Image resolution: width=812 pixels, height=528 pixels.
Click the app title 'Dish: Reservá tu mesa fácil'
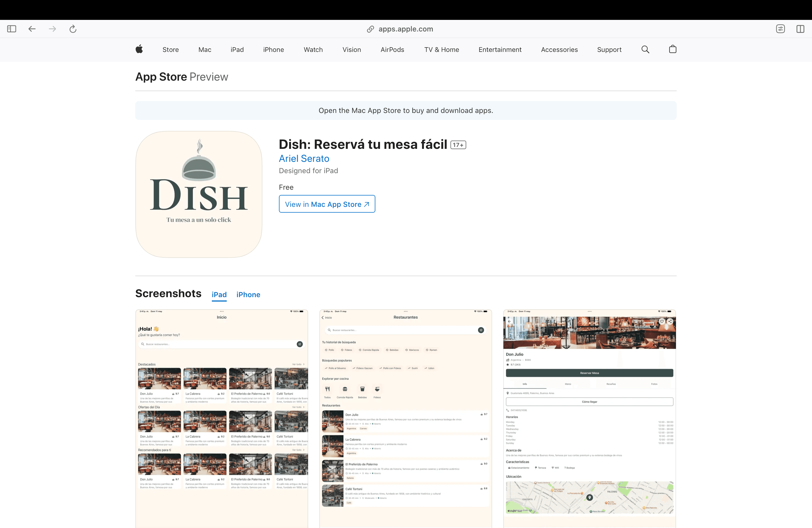coord(363,145)
